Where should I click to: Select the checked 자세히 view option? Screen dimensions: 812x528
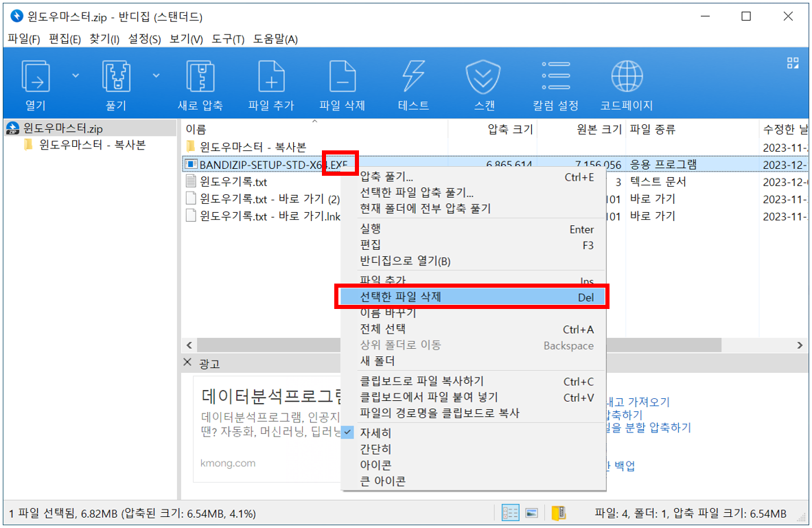(x=474, y=433)
